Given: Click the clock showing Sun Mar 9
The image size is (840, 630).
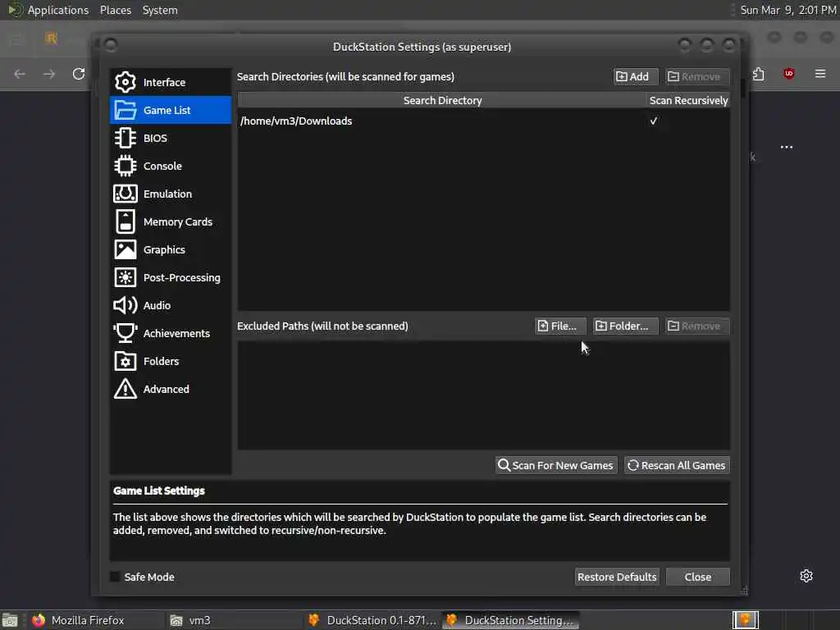Looking at the screenshot, I should point(787,10).
